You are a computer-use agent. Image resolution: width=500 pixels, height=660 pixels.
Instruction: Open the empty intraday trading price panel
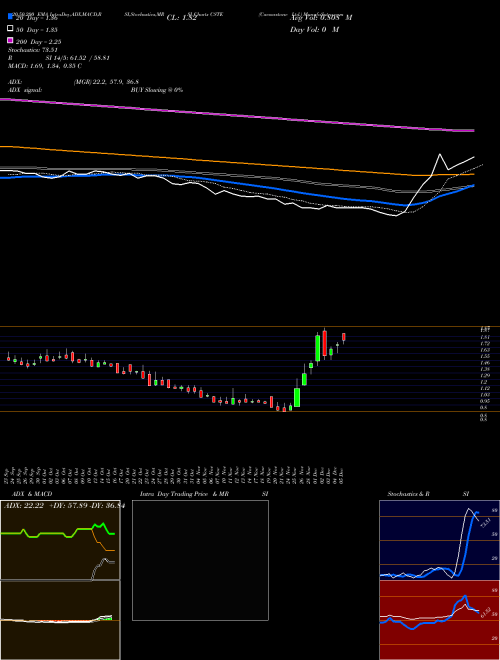pos(200,560)
